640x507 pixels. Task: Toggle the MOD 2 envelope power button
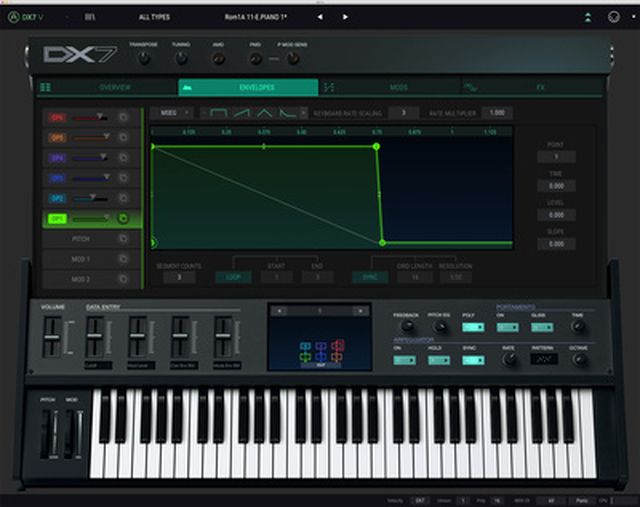tap(123, 279)
